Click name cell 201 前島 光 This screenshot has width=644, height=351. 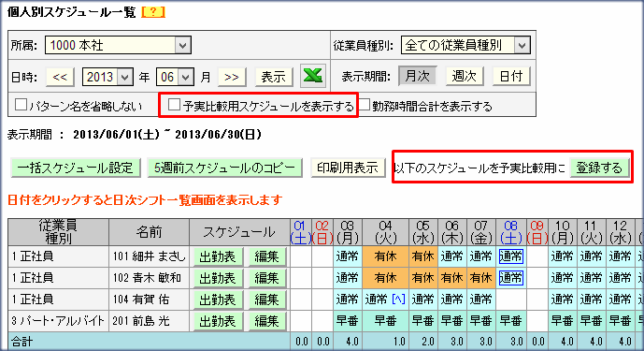150,321
